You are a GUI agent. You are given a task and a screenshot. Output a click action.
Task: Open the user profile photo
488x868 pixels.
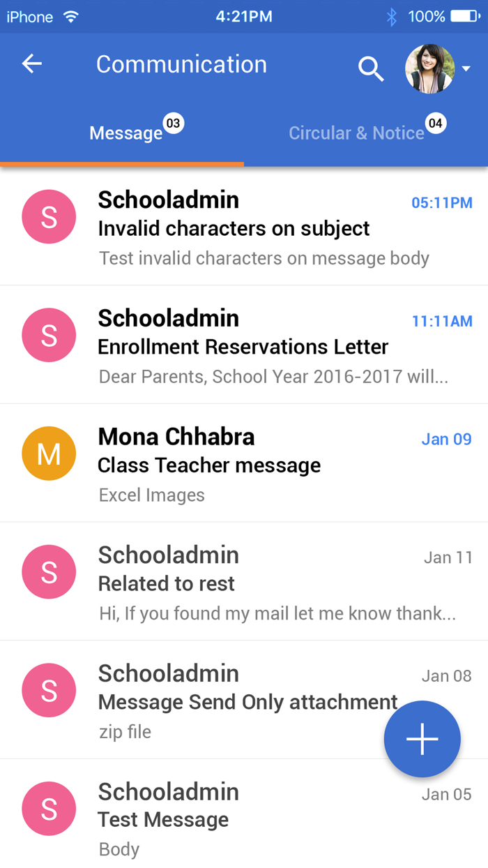coord(429,68)
